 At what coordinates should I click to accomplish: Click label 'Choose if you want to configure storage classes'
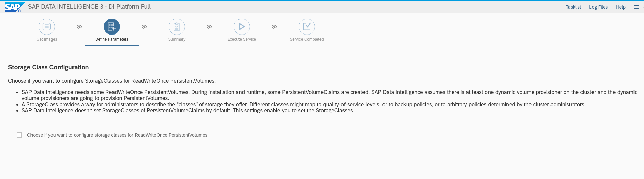coord(117,135)
